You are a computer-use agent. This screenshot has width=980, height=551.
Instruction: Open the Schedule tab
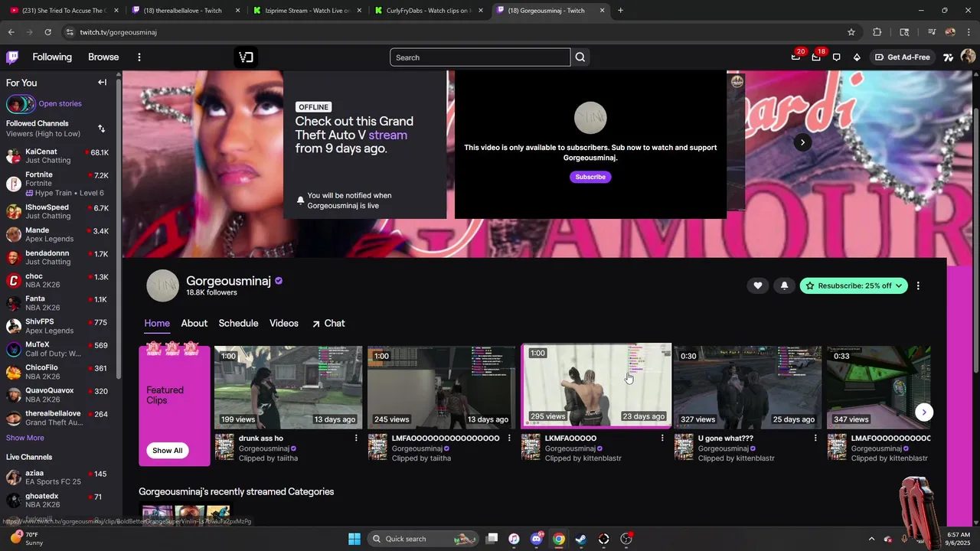click(x=238, y=323)
